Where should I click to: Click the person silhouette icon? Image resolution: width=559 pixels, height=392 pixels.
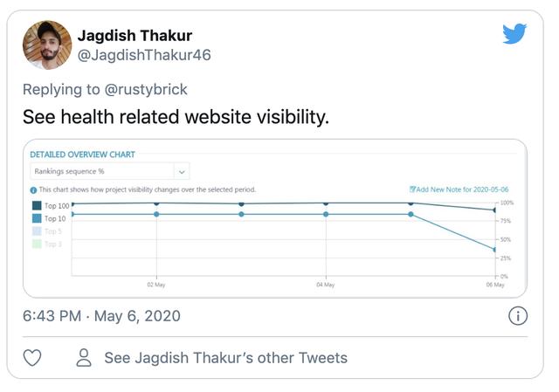(x=84, y=358)
